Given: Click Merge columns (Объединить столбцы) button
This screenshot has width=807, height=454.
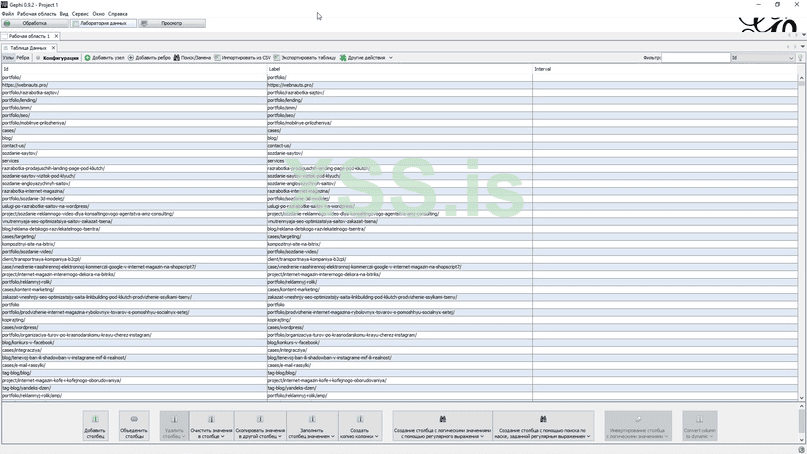Looking at the screenshot, I should click(x=134, y=426).
